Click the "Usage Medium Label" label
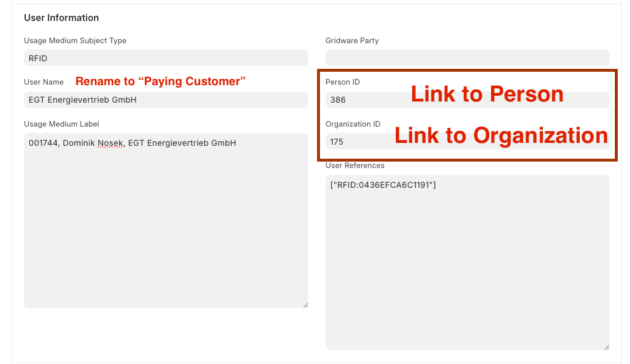This screenshot has height=364, width=630. click(61, 124)
